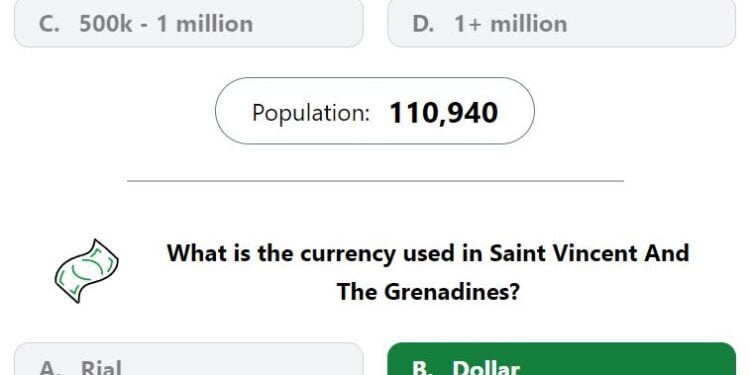Click the "C." letter label
750x375 pixels.
[49, 24]
